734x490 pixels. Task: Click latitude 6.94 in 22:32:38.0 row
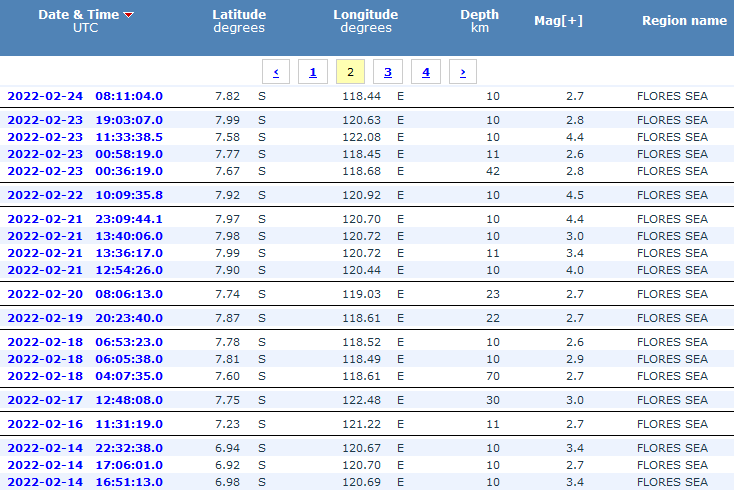228,448
